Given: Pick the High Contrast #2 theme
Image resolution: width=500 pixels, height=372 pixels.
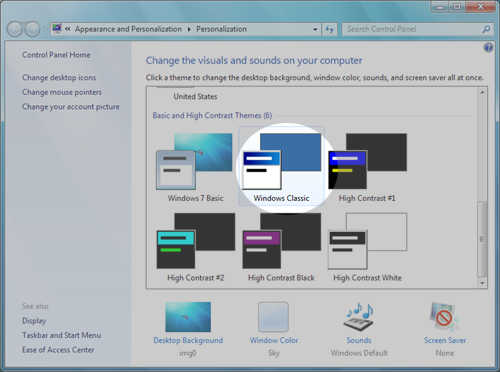Looking at the screenshot, I should [x=196, y=241].
